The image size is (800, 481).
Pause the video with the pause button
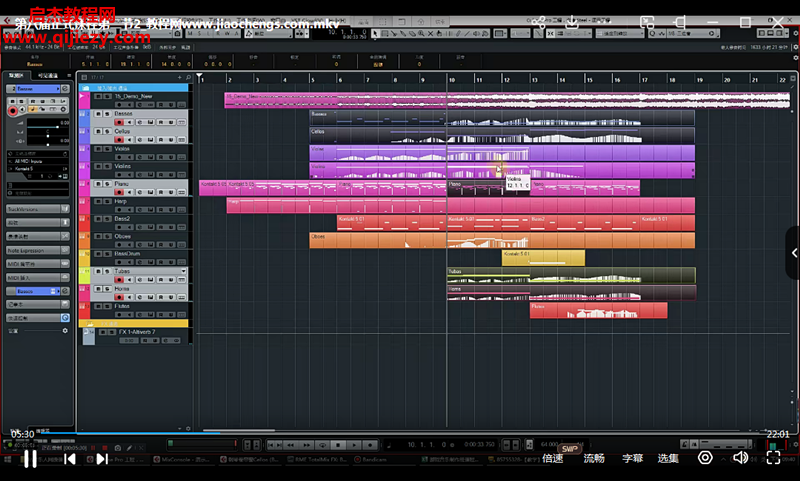pyautogui.click(x=30, y=459)
